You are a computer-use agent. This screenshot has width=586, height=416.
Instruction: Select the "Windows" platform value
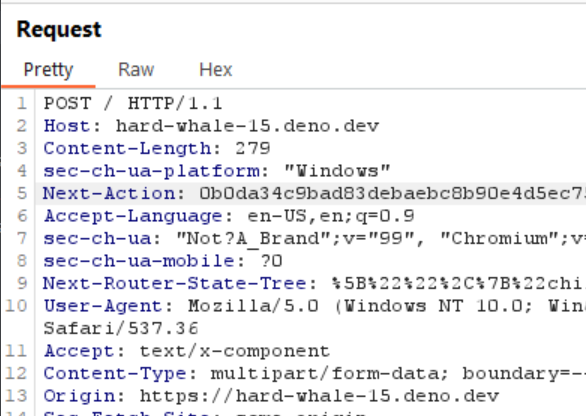(x=337, y=171)
